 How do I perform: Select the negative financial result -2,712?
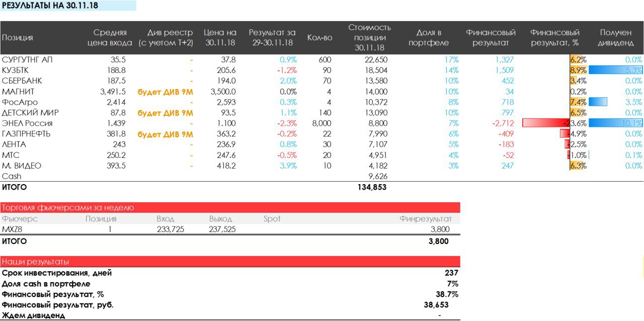coord(503,123)
